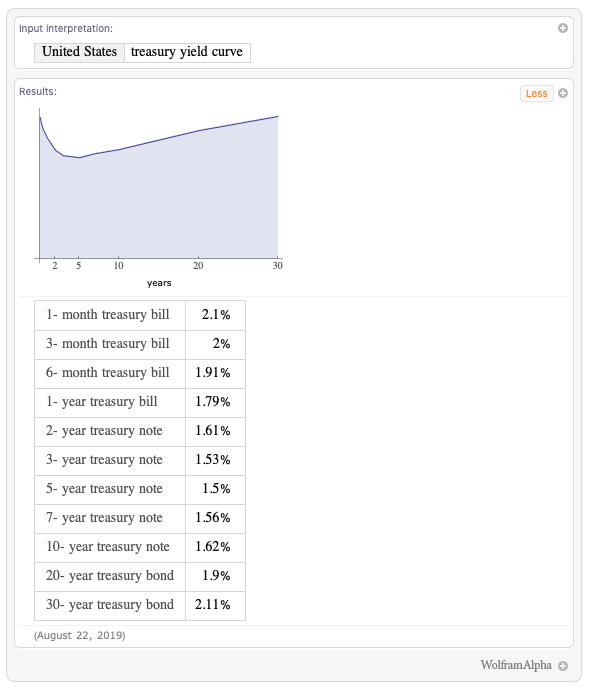Viewport: 590px width, 688px height.
Task: Click the plus icon next to Less button
Action: coord(563,93)
